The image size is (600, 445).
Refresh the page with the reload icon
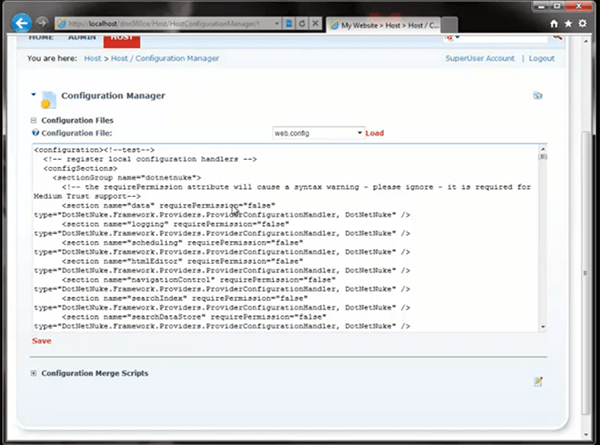302,23
